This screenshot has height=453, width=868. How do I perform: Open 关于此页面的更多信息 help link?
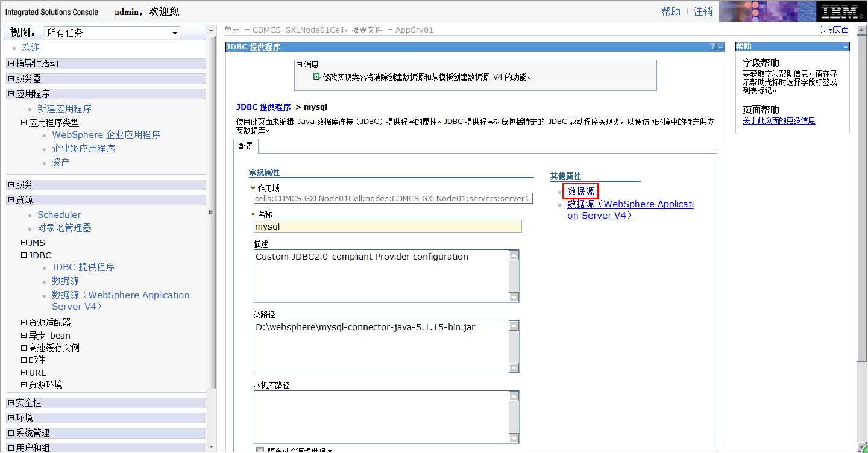tap(779, 120)
